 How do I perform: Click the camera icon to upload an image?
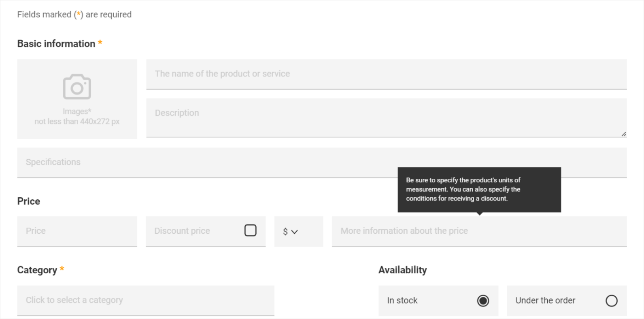(77, 87)
